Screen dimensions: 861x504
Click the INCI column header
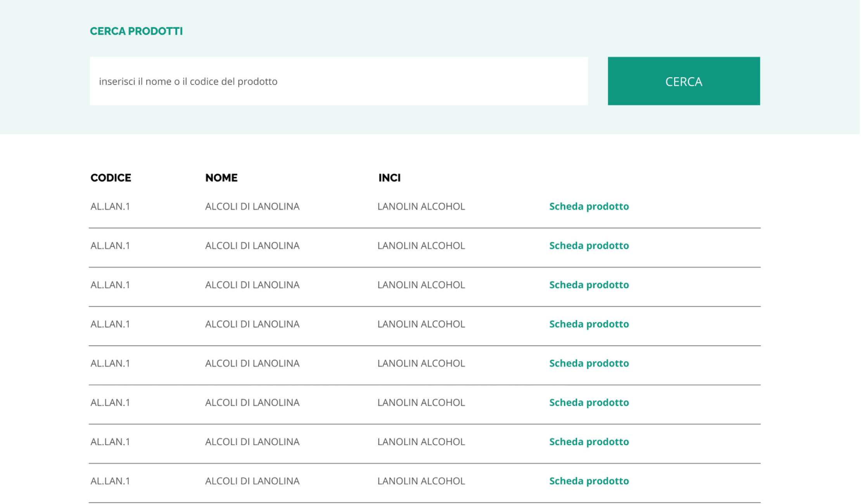pyautogui.click(x=389, y=178)
